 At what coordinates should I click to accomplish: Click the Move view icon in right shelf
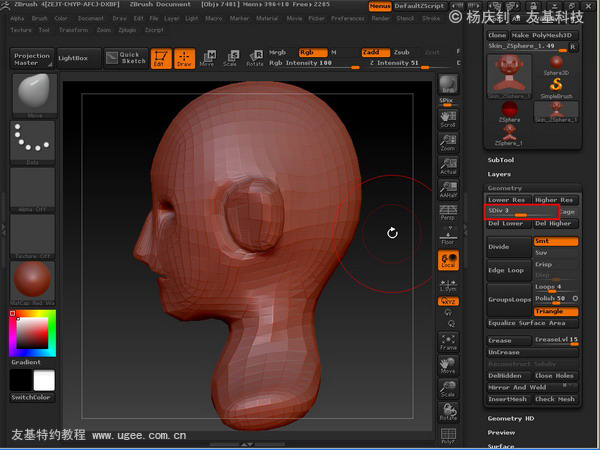(x=448, y=366)
